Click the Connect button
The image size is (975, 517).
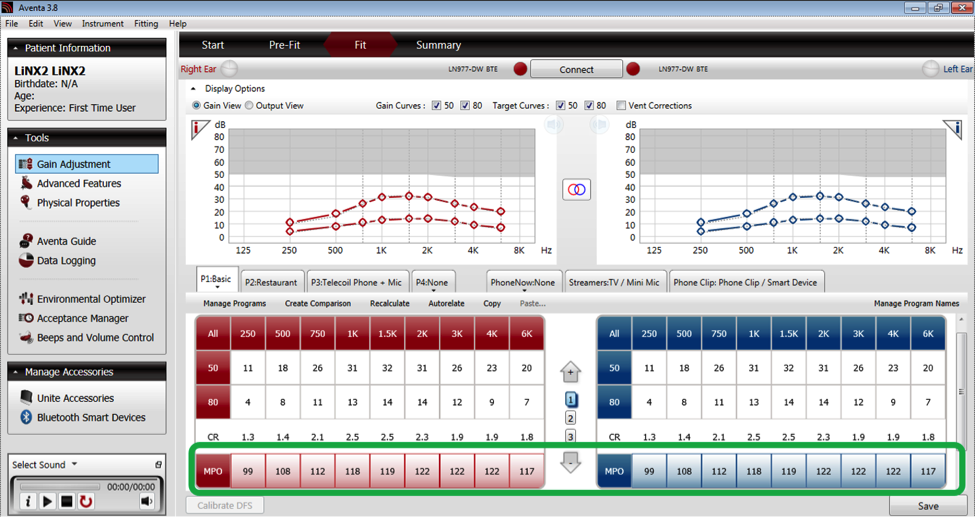click(576, 69)
